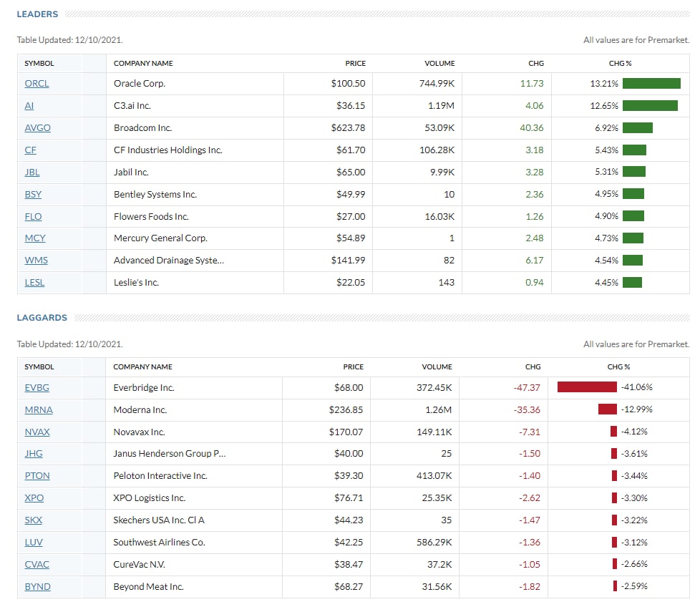Open the MCY symbol link

(35, 238)
